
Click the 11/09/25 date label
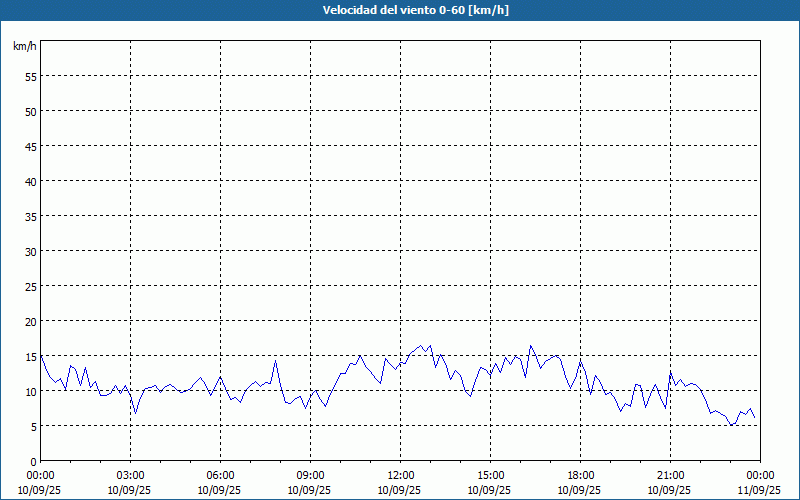[x=759, y=490]
